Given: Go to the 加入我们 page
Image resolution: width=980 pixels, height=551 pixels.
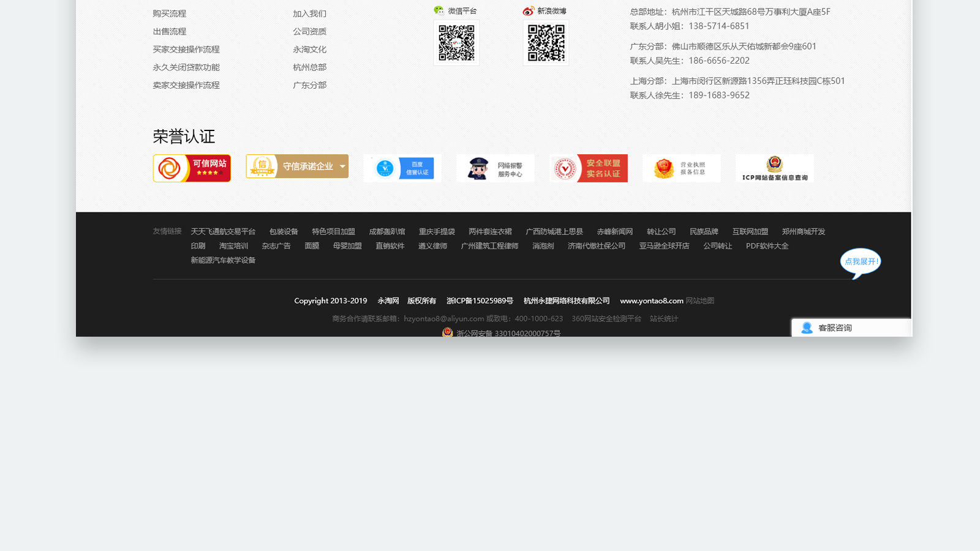Looking at the screenshot, I should pos(309,13).
